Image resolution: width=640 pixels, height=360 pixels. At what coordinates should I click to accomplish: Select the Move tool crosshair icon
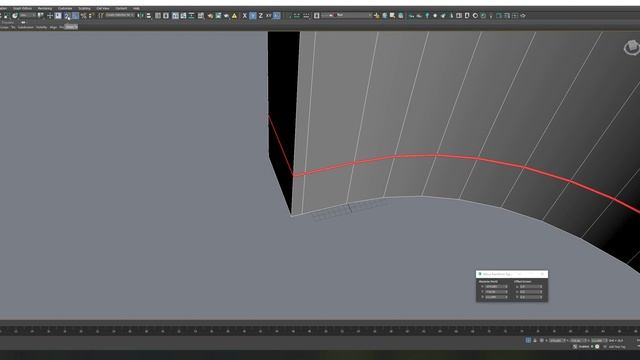(50, 16)
